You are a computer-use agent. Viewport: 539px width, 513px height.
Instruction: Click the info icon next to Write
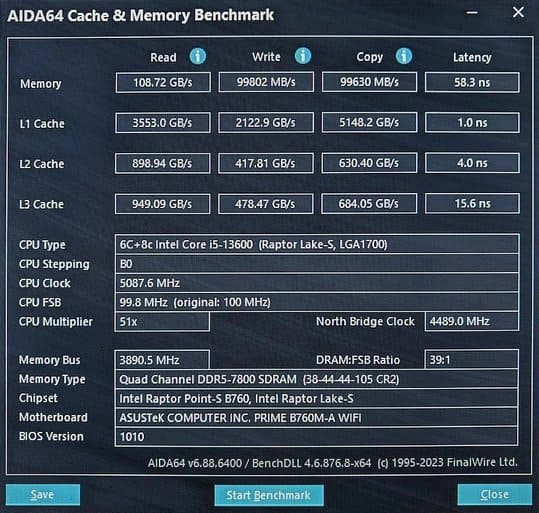pos(303,56)
